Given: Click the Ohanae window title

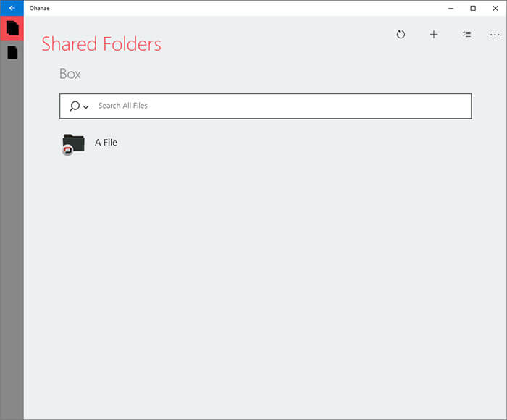Looking at the screenshot, I should (x=39, y=8).
